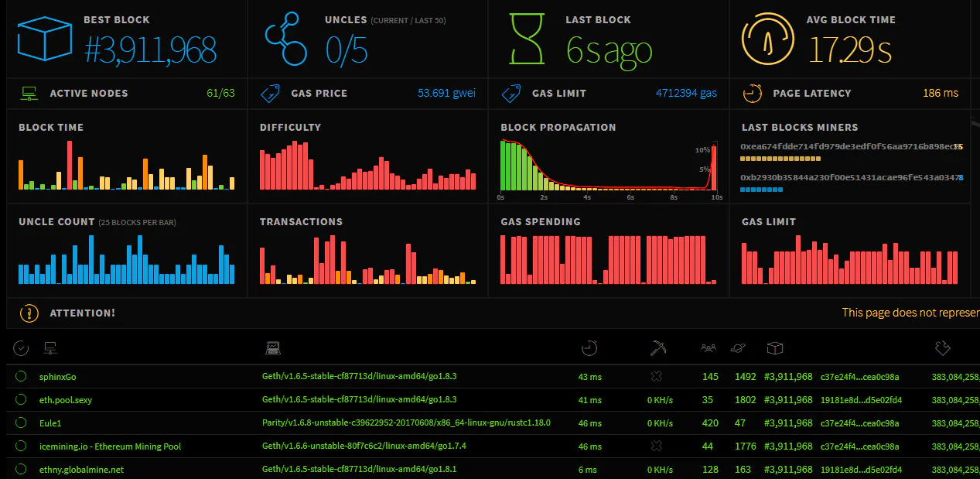Viewport: 980px width, 479px height.
Task: Click the Transactions bar chart
Action: point(368,260)
